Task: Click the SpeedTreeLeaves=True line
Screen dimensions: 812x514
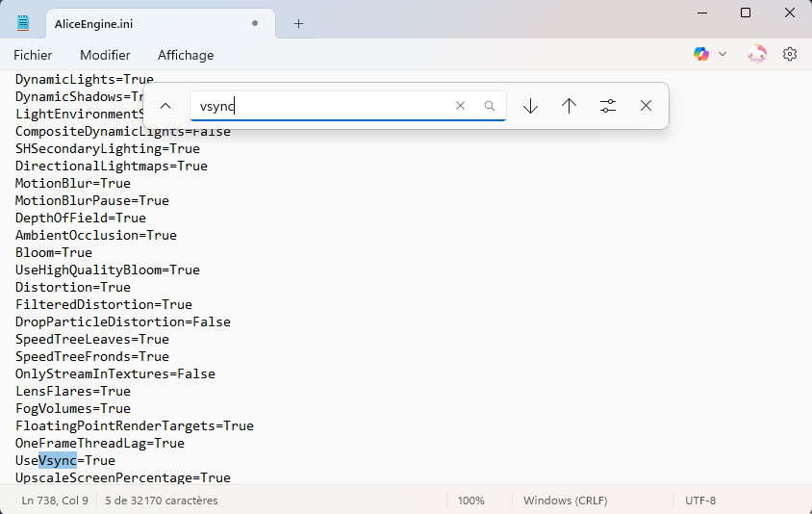Action: click(92, 339)
